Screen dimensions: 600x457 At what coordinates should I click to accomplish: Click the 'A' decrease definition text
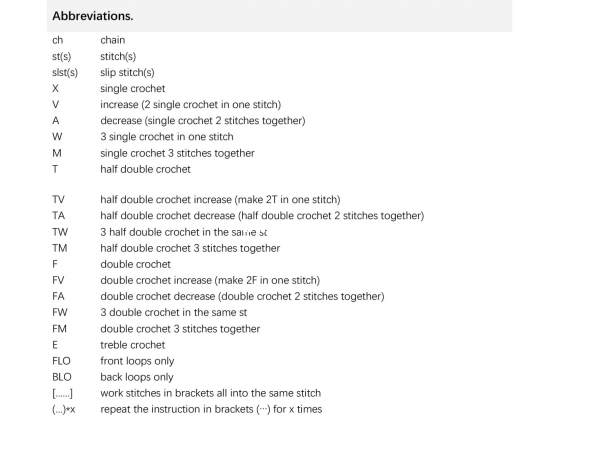coord(203,121)
